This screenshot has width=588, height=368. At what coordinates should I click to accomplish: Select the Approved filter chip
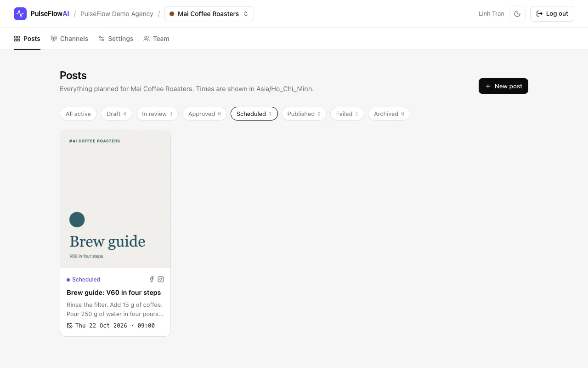coord(204,114)
